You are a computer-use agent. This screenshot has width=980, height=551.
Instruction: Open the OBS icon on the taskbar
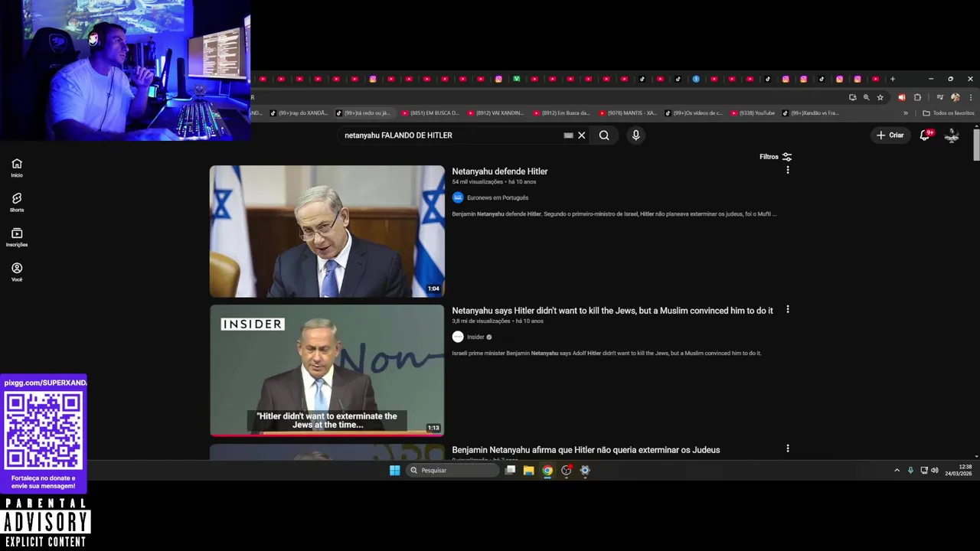click(x=567, y=470)
